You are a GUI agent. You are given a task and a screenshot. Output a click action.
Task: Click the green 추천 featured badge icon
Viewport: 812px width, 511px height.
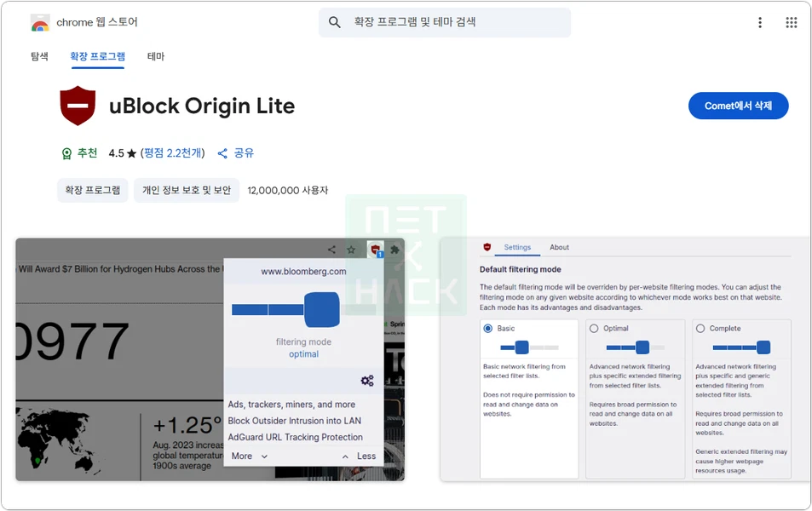coord(66,154)
